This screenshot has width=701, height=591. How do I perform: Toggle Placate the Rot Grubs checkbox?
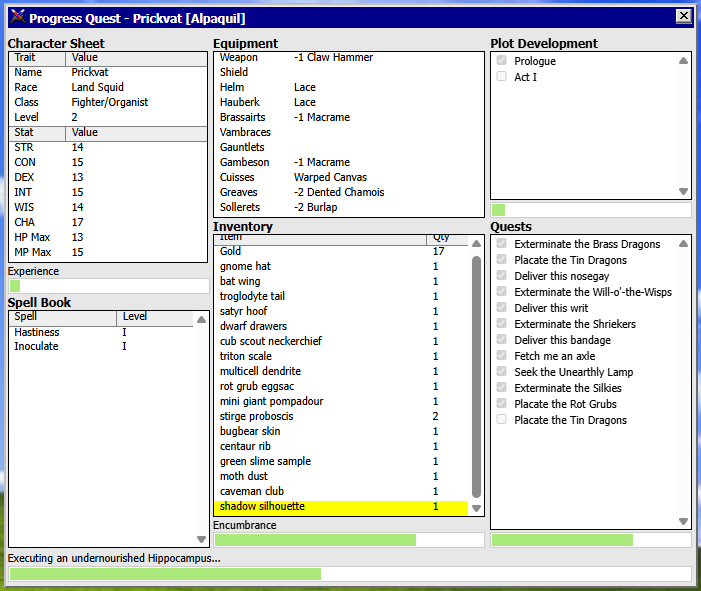pyautogui.click(x=502, y=403)
